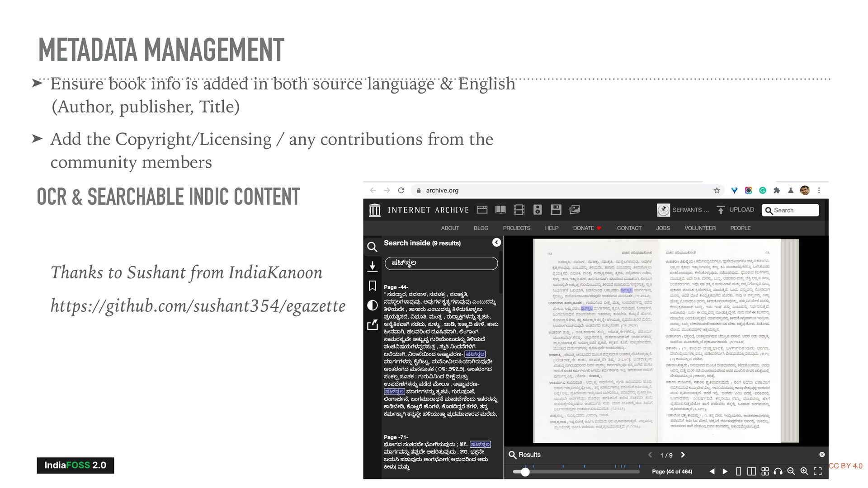Click the right scanned book page

719,341
